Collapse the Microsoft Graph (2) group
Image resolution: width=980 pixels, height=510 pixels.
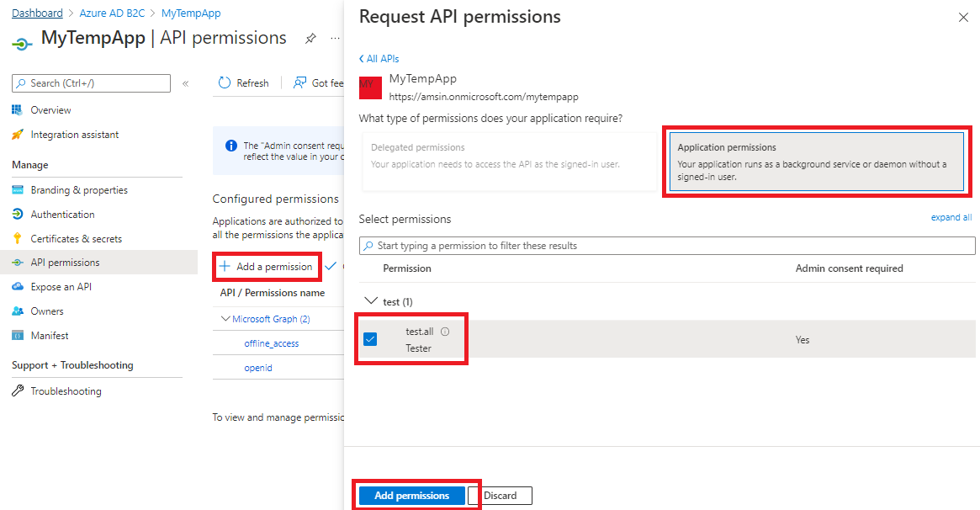(225, 319)
